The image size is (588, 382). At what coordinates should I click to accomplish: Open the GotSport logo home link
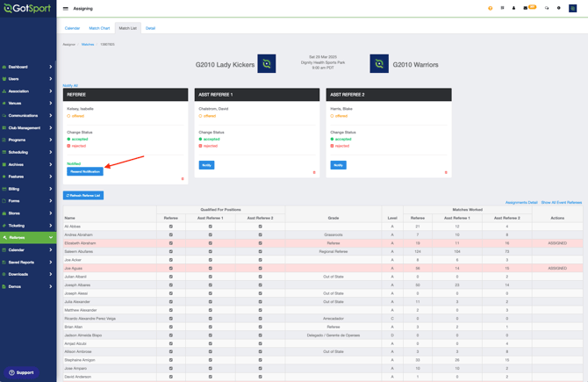point(27,8)
